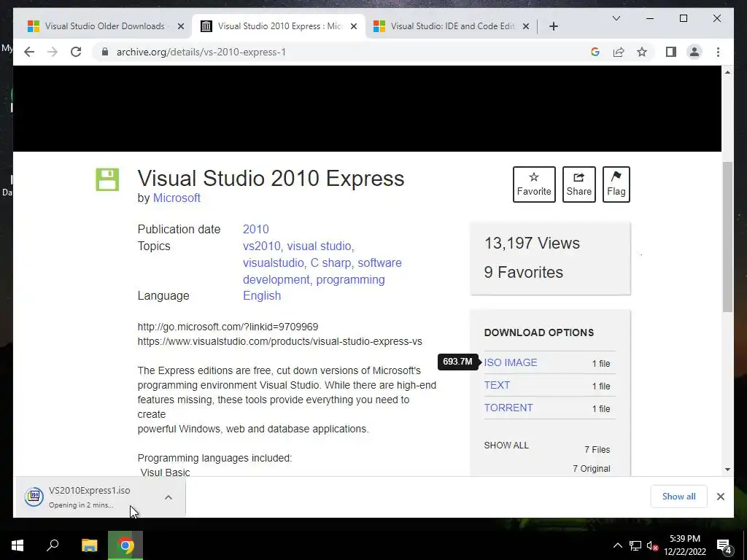Image resolution: width=747 pixels, height=560 pixels.
Task: Open the vs2010 topic link
Action: click(262, 246)
